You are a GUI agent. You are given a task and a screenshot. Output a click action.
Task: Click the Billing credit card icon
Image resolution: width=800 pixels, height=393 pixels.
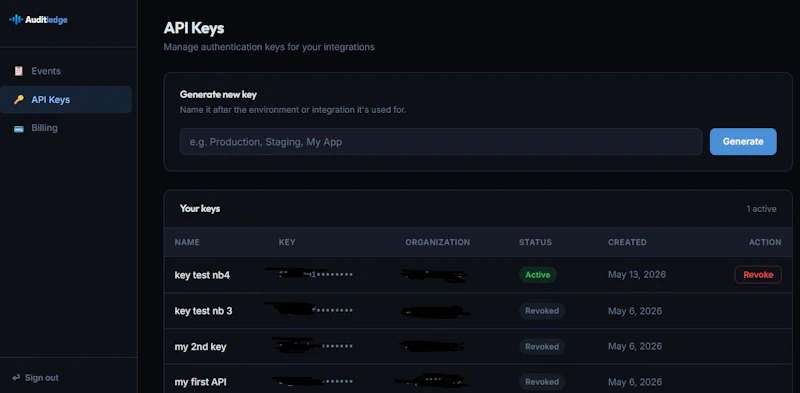tap(19, 128)
